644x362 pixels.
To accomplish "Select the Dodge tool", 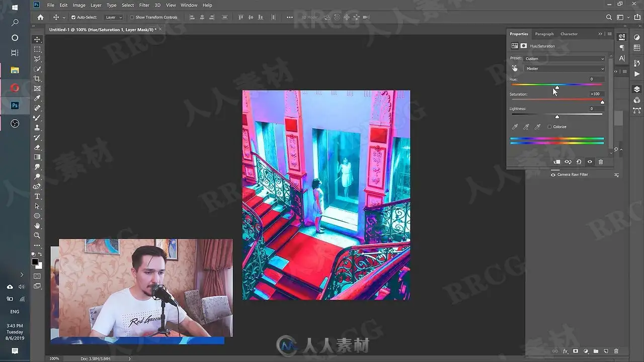I will click(x=37, y=176).
